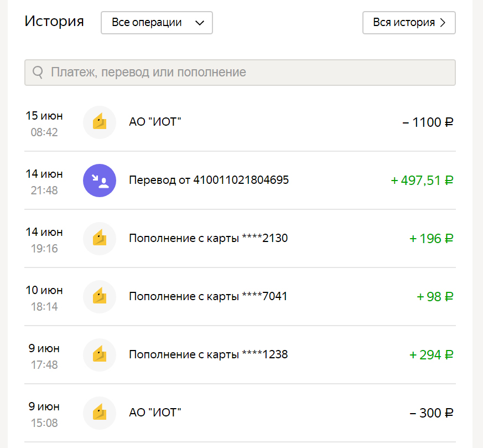Click wallet icon for card ****2130 top-up
This screenshot has height=448, width=483.
(100, 239)
